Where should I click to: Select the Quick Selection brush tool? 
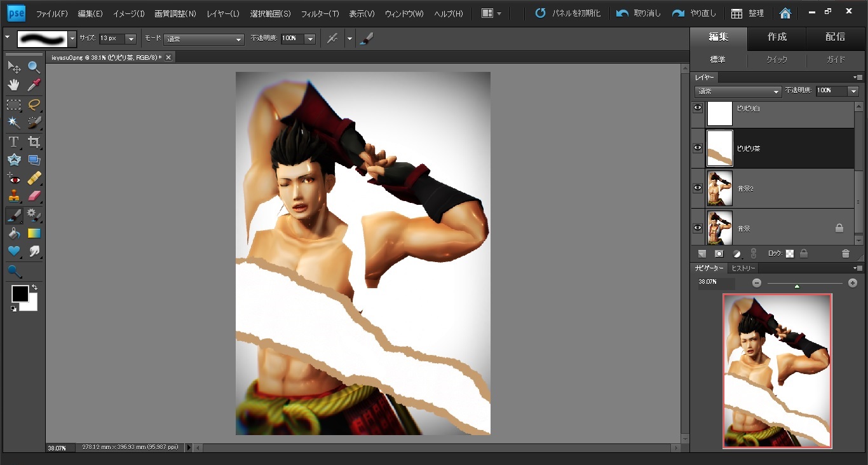[x=34, y=122]
